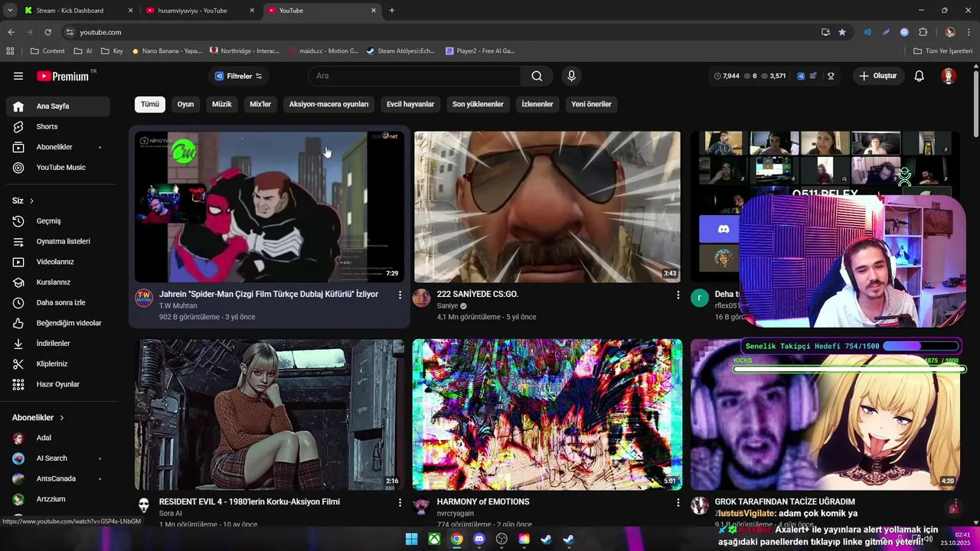Open the list icon beside the IQ badge
This screenshot has height=551, width=980.
[813, 76]
